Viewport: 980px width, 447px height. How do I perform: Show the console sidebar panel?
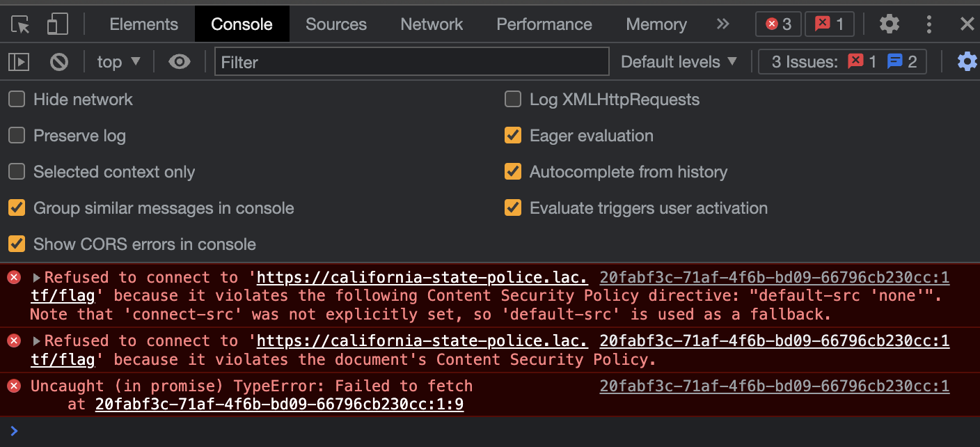(x=19, y=62)
